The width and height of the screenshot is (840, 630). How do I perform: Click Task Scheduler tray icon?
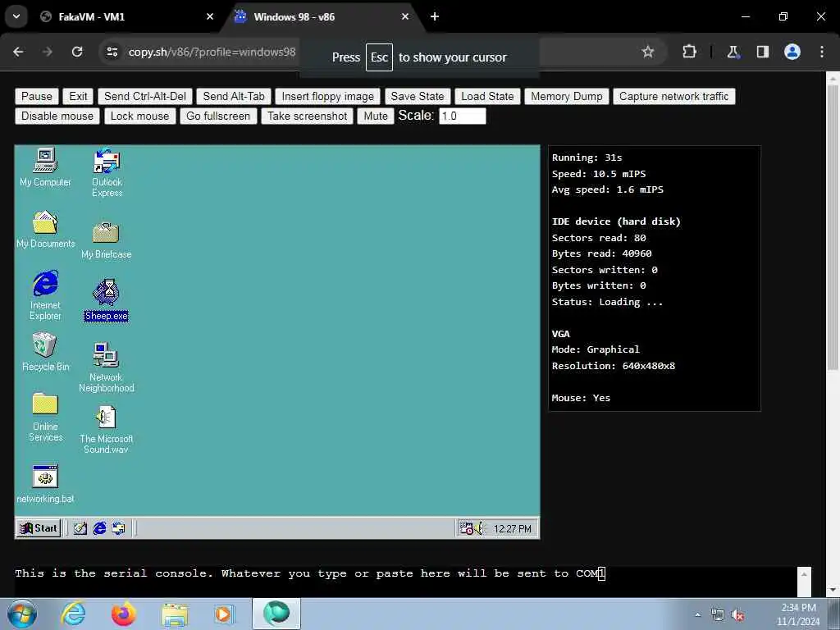(466, 529)
